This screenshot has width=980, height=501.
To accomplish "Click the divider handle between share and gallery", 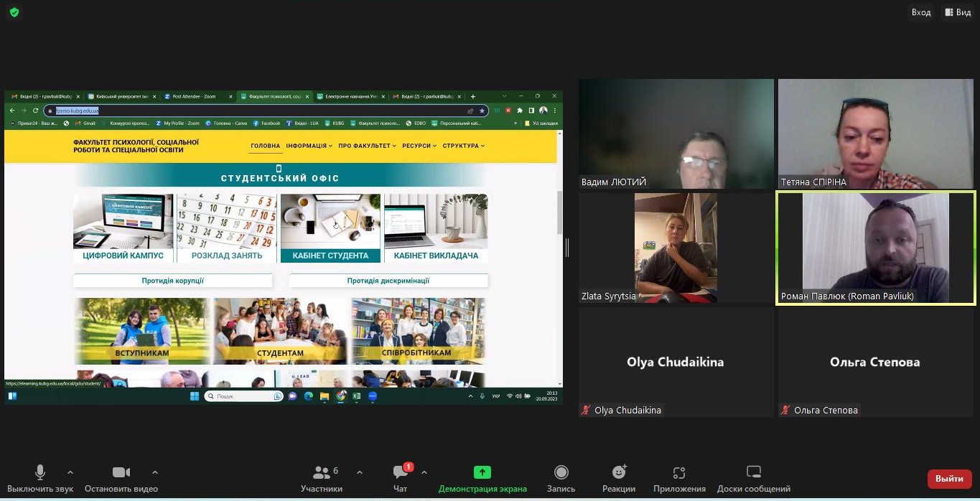I will pos(567,248).
